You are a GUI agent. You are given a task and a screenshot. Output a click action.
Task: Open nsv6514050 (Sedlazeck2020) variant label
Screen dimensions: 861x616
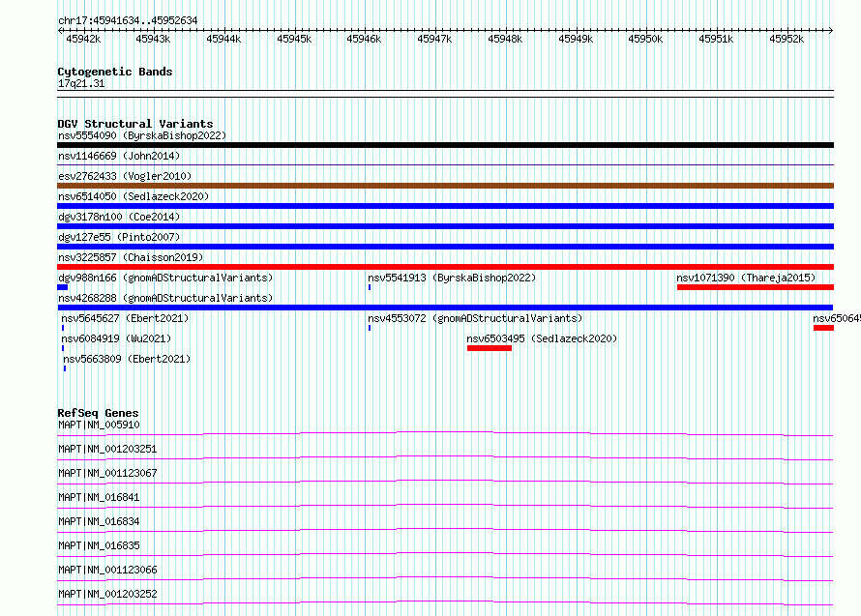click(x=134, y=196)
